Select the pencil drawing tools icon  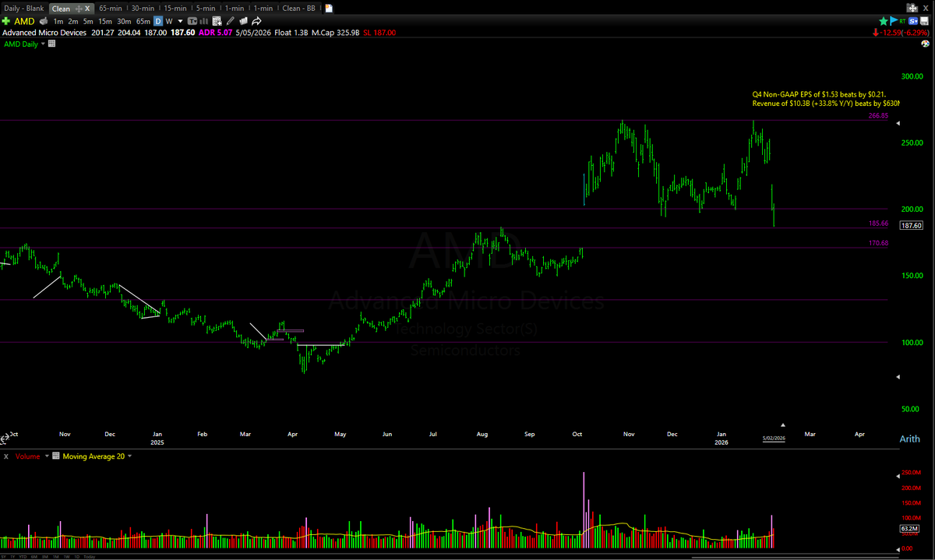(231, 21)
